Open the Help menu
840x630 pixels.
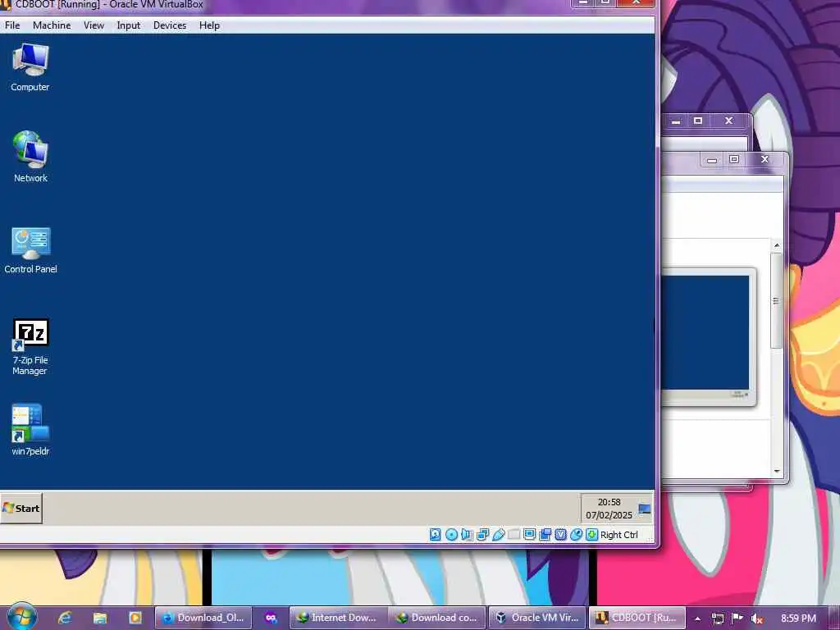(x=209, y=25)
